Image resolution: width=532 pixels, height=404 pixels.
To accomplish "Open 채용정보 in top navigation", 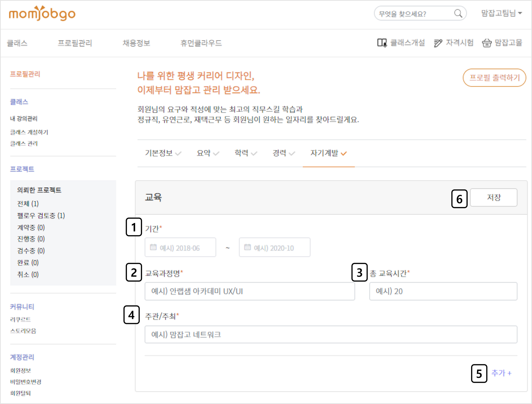I will (136, 43).
